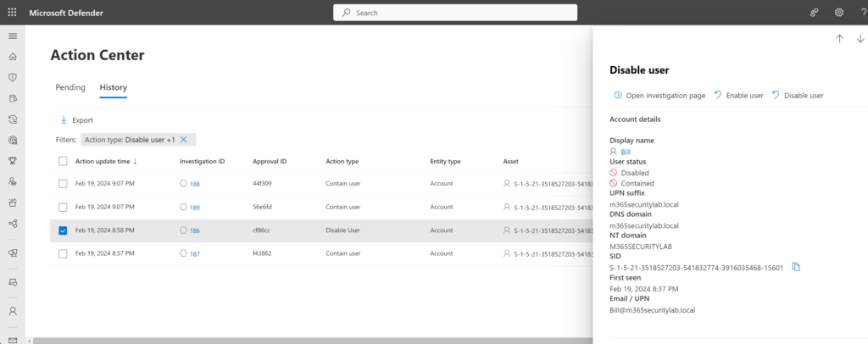Uncheck the row with Approval ID cf86cc
The width and height of the screenshot is (868, 344).
tap(63, 230)
